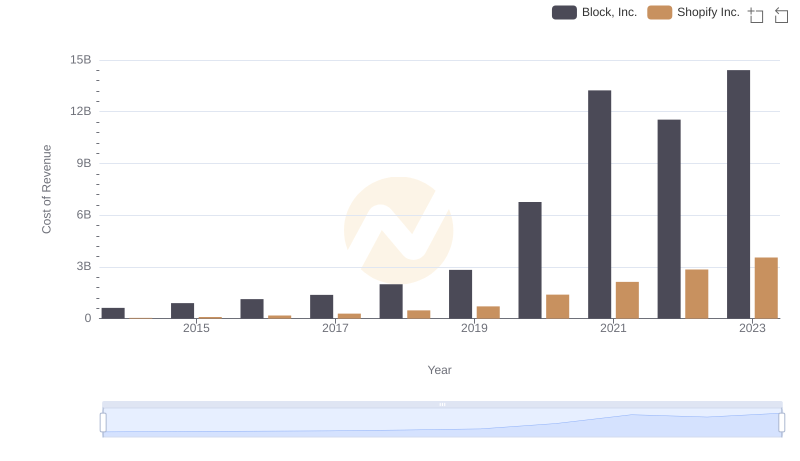The image size is (800, 461).
Task: Click the 15B y-axis label
Action: pyautogui.click(x=81, y=60)
